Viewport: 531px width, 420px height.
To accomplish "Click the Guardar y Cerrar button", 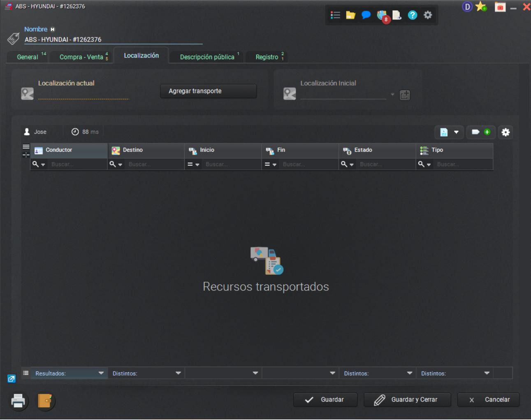I will click(407, 399).
